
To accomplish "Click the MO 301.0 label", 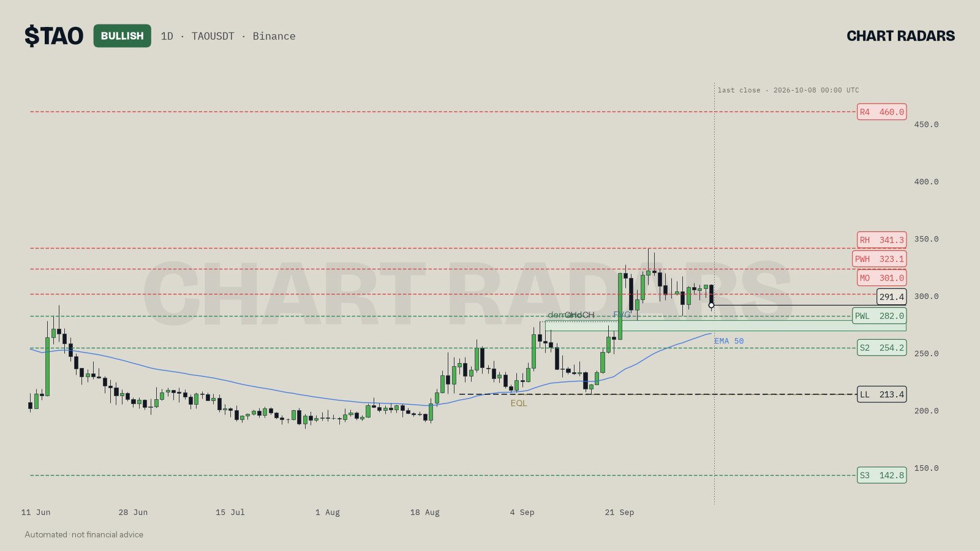I will pos(881,278).
